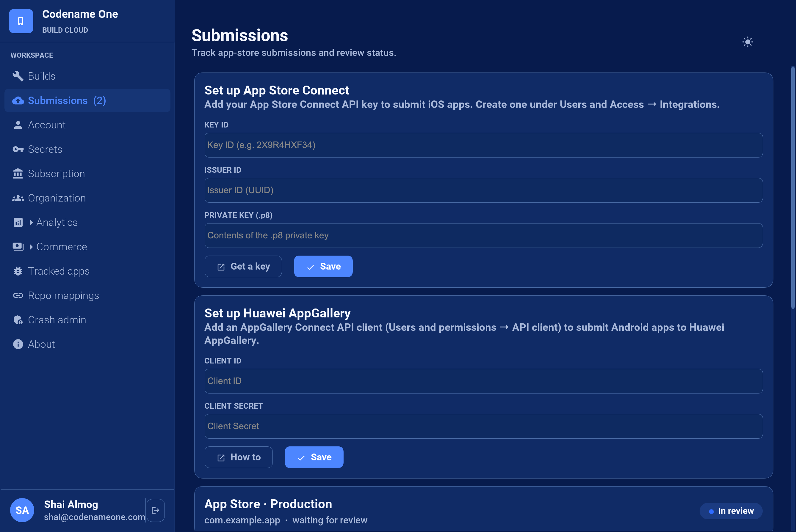The image size is (796, 532).
Task: Click the Set up App Store Connect heading
Action: (x=277, y=90)
